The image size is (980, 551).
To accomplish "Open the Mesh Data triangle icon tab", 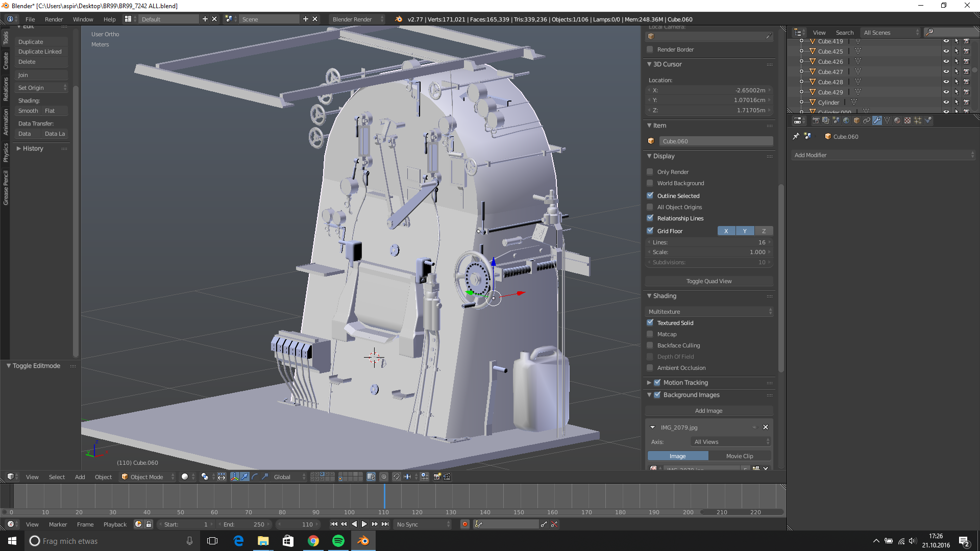I will click(887, 120).
